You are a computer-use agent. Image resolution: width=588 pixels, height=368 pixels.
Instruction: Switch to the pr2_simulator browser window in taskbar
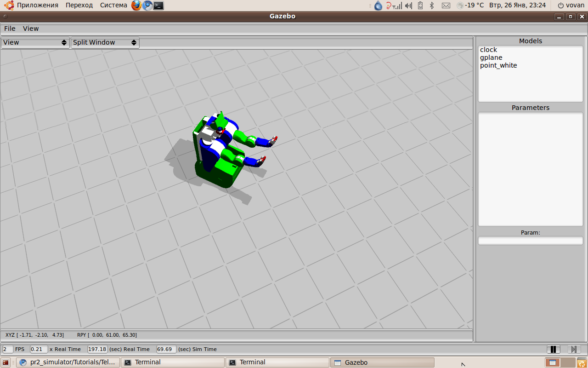tap(68, 362)
